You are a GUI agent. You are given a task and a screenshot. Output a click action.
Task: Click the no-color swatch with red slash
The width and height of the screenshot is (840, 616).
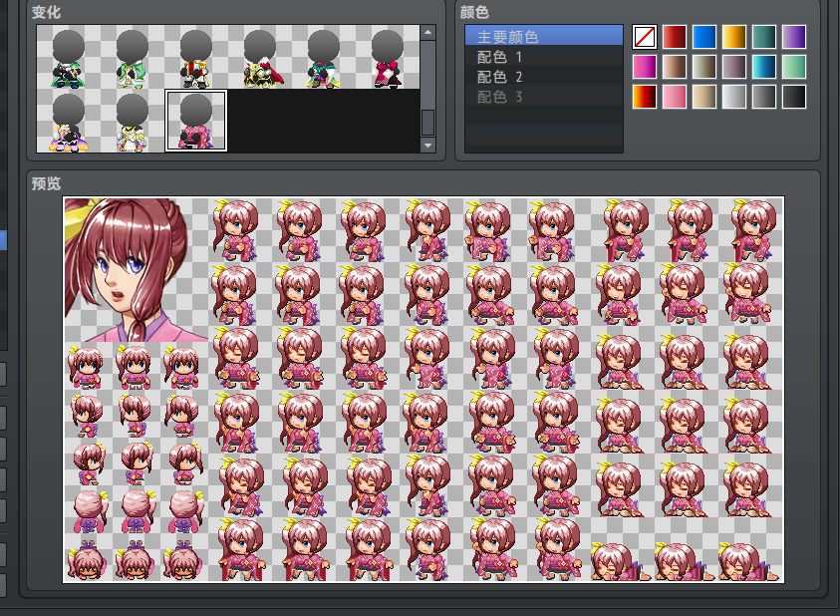pyautogui.click(x=645, y=37)
